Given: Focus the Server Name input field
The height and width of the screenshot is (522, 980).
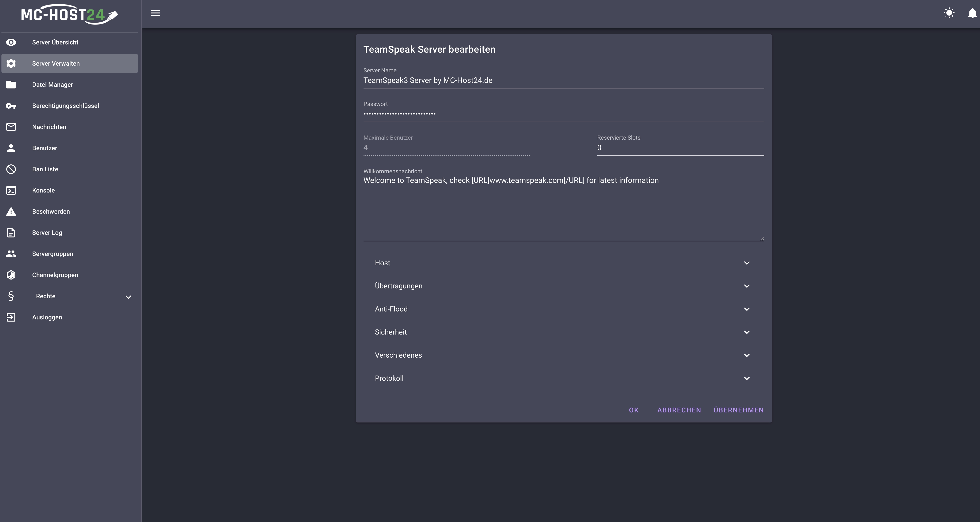Looking at the screenshot, I should point(563,81).
